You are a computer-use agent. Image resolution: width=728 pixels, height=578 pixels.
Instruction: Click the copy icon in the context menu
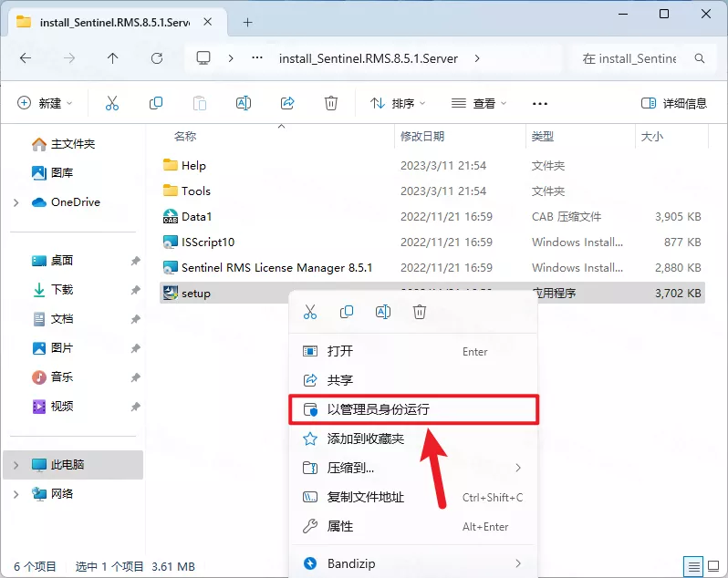click(x=347, y=312)
